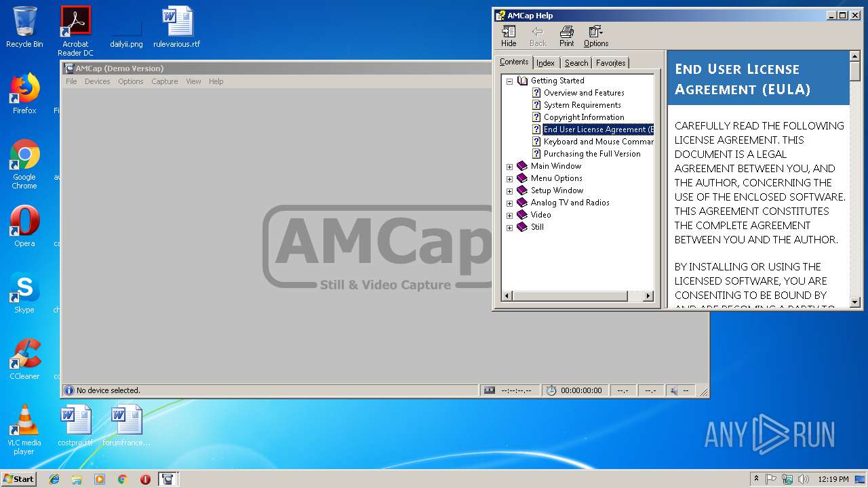
Task: Click up arrow of help content scrollbar
Action: (854, 56)
